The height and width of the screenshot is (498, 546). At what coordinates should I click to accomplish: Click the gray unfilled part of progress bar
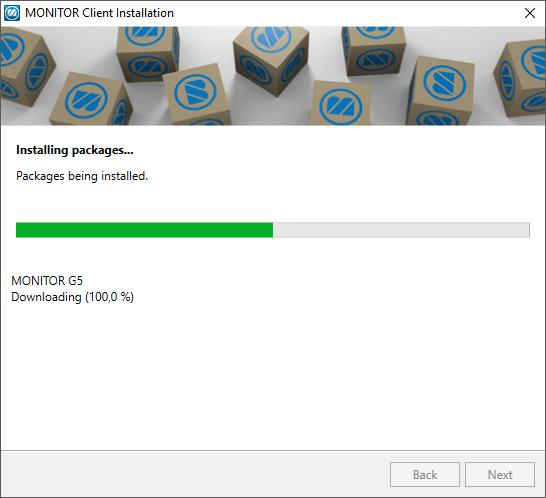click(401, 230)
